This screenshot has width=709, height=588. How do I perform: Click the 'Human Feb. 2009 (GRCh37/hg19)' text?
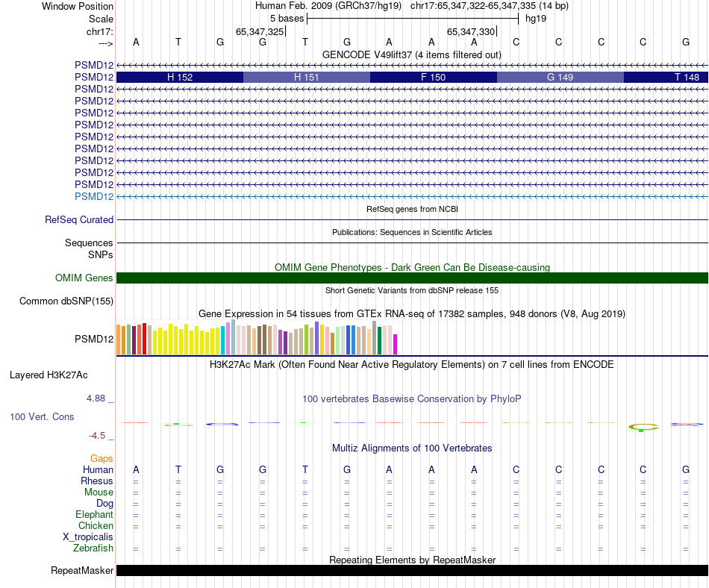click(x=328, y=6)
